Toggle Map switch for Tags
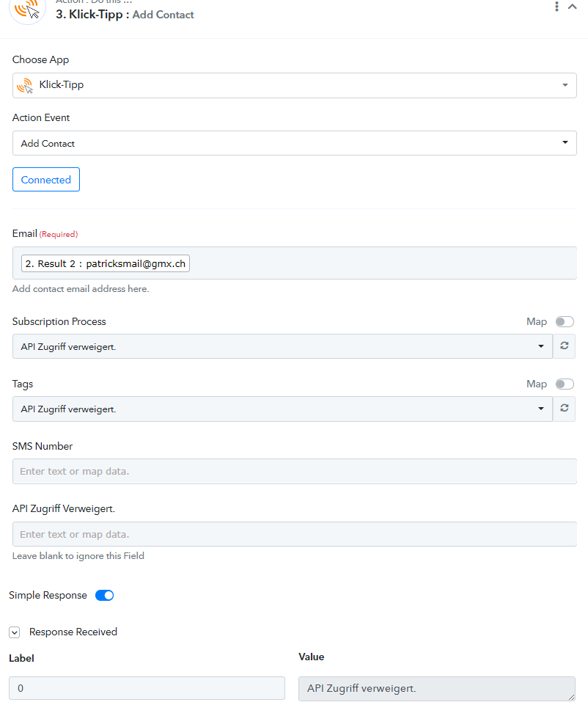Viewport: 588px width, 705px height. pyautogui.click(x=565, y=384)
